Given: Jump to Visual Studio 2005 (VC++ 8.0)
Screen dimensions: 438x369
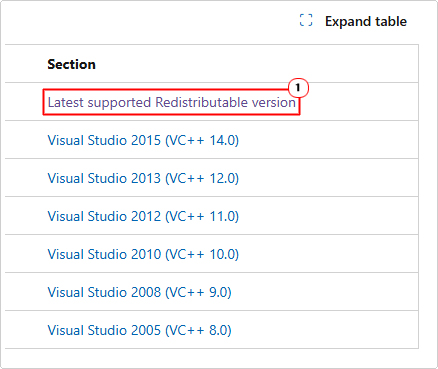Looking at the screenshot, I should coord(139,330).
